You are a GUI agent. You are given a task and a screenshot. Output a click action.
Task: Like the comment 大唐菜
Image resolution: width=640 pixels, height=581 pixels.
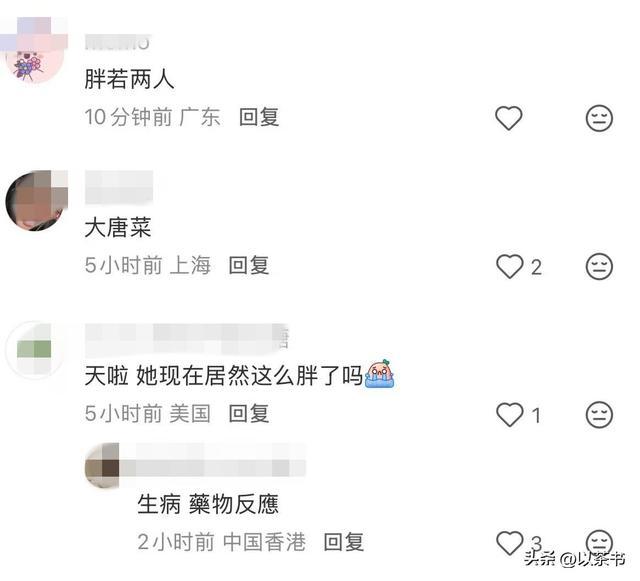(509, 267)
